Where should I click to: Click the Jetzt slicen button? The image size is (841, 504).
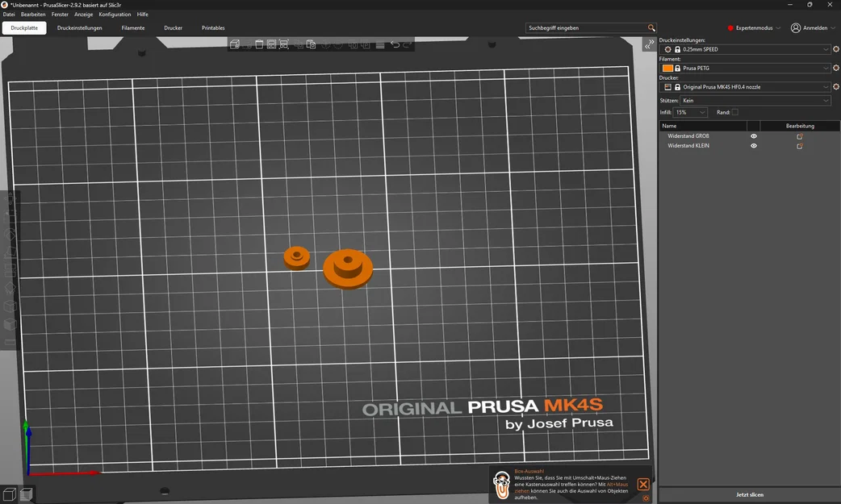coord(749,494)
